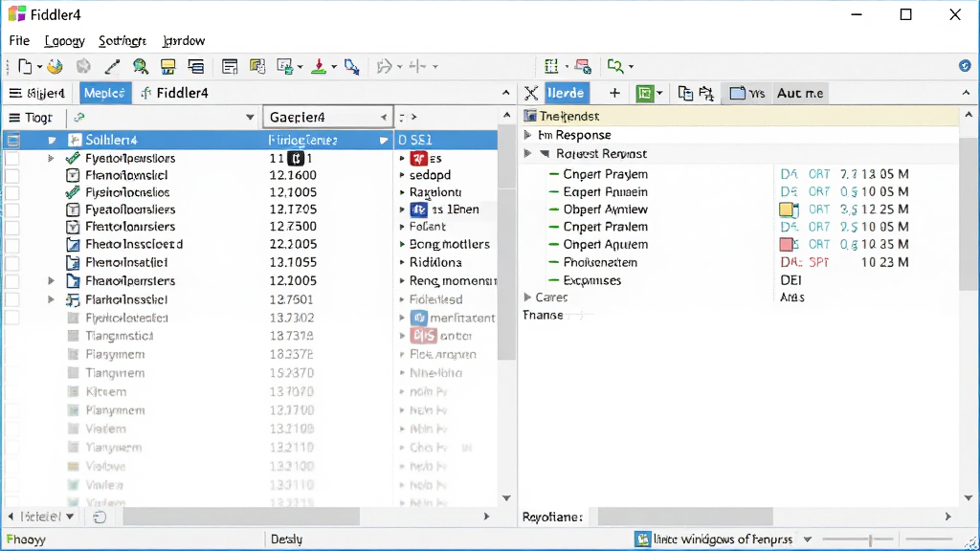This screenshot has width=980, height=551.
Task: Click the green square grid icon in right panel
Action: point(644,93)
